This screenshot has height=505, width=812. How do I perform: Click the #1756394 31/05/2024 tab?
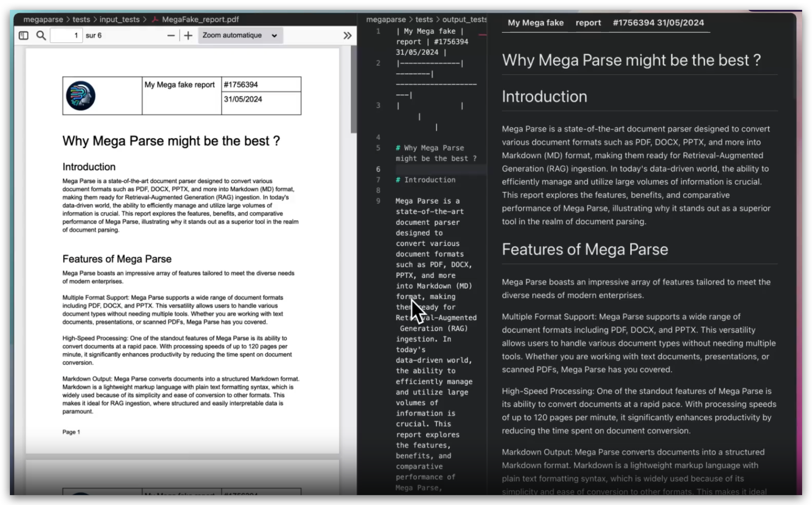pos(658,22)
